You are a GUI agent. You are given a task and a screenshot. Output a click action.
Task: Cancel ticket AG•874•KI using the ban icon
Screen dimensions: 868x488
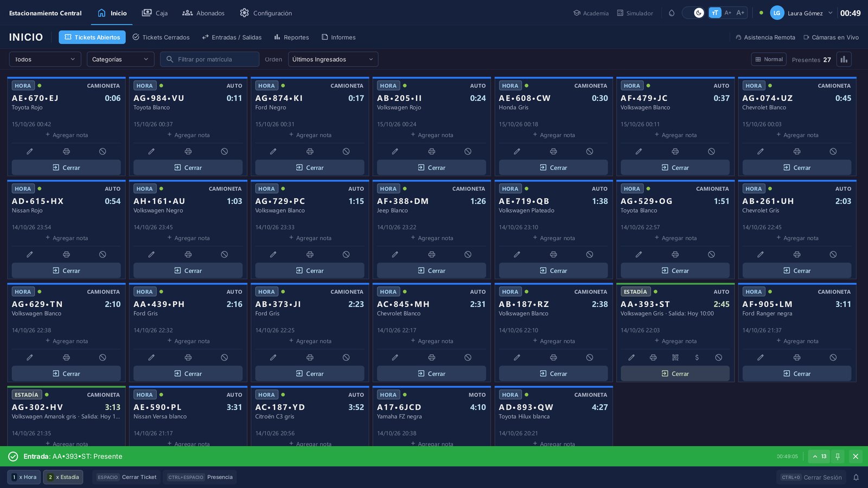coord(346,151)
